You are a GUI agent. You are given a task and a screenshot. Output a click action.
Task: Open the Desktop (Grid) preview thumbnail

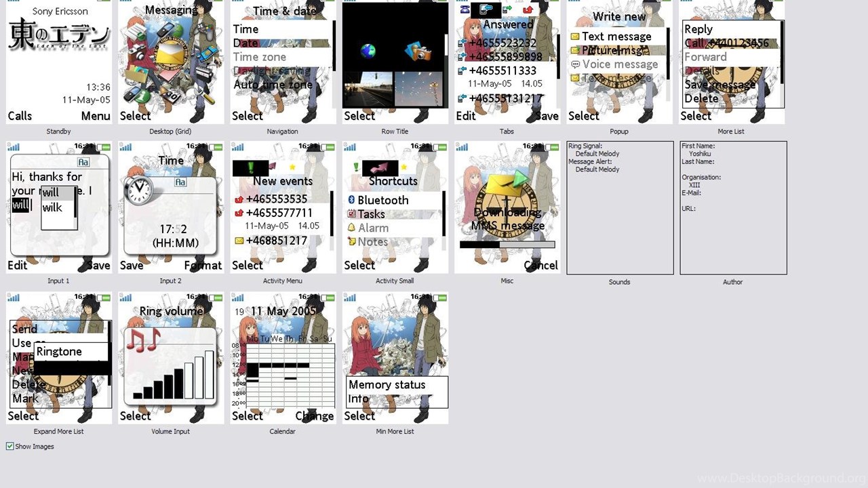pyautogui.click(x=171, y=62)
